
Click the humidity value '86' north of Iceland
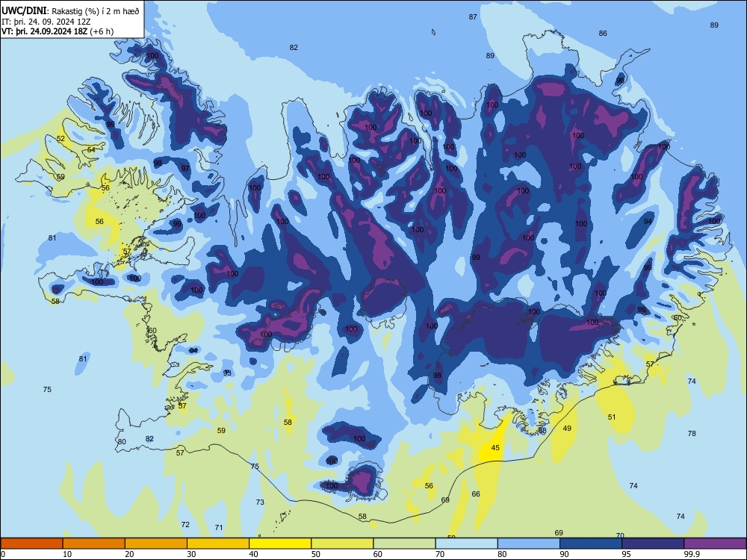pos(603,34)
